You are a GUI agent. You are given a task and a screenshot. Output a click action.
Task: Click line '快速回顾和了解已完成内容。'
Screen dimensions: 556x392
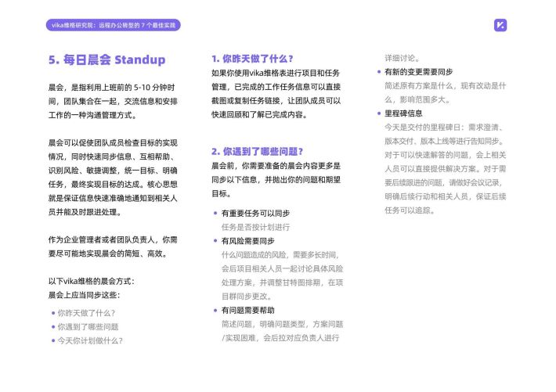(x=259, y=114)
